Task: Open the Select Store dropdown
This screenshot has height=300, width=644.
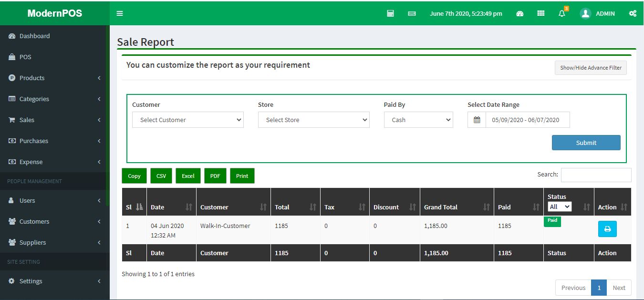Action: 313,120
